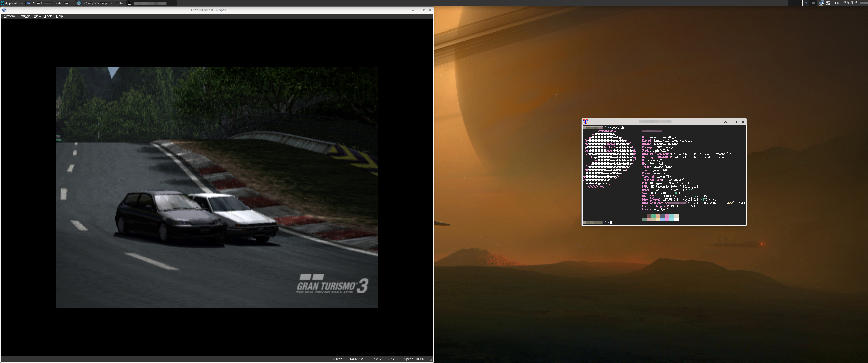Expand the Help menu
The image size is (868, 363).
pyautogui.click(x=59, y=16)
